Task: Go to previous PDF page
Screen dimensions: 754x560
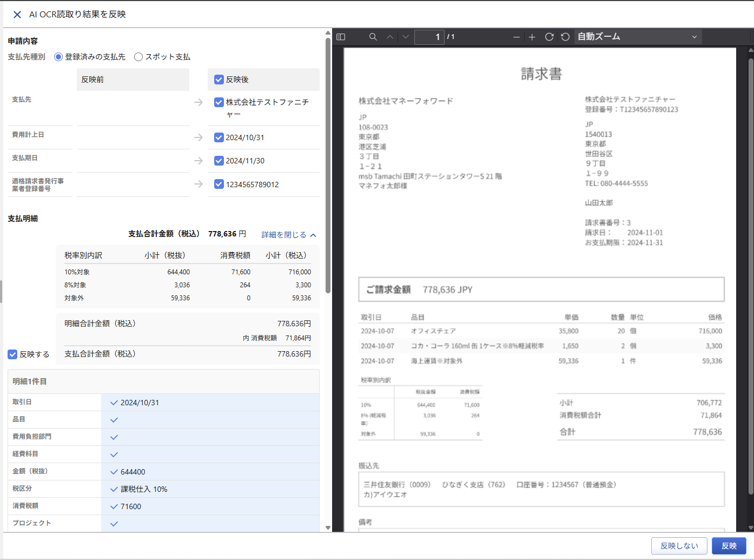Action: pyautogui.click(x=389, y=37)
